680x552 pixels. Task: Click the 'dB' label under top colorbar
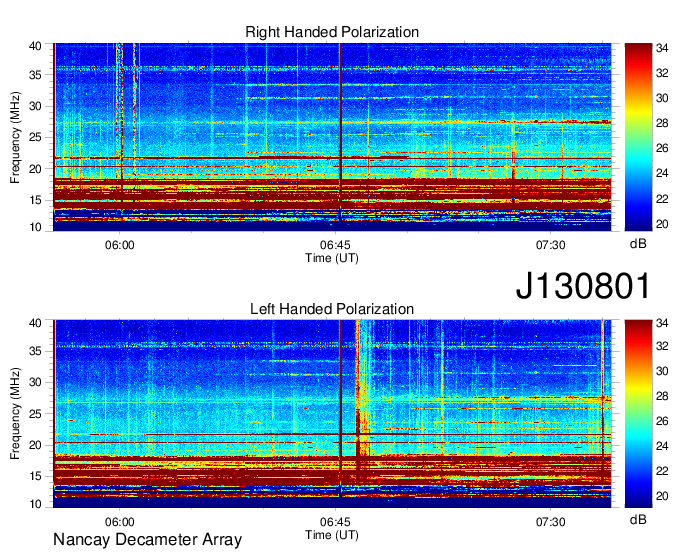[x=638, y=244]
